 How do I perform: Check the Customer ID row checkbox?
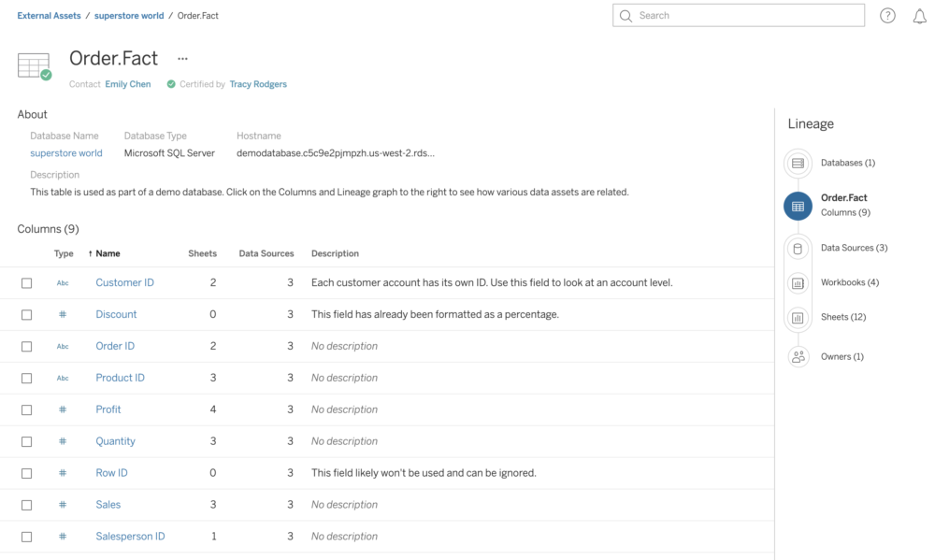pyautogui.click(x=26, y=283)
